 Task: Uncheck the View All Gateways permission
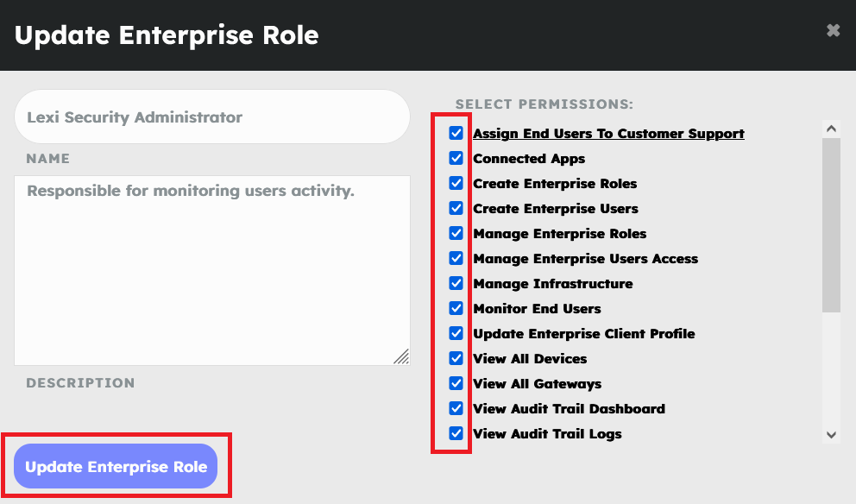click(456, 384)
